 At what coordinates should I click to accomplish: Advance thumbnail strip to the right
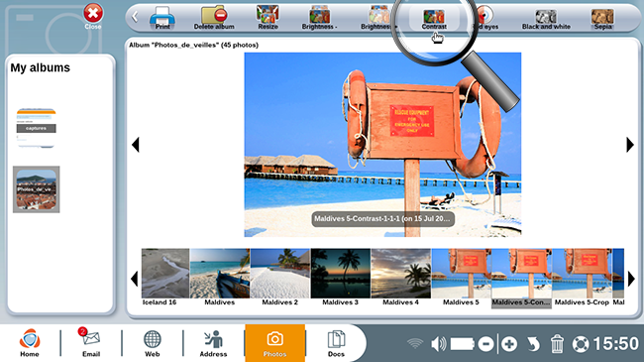click(631, 279)
